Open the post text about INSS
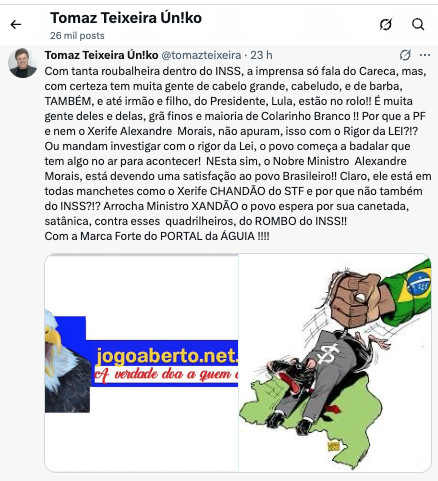 pos(238,153)
